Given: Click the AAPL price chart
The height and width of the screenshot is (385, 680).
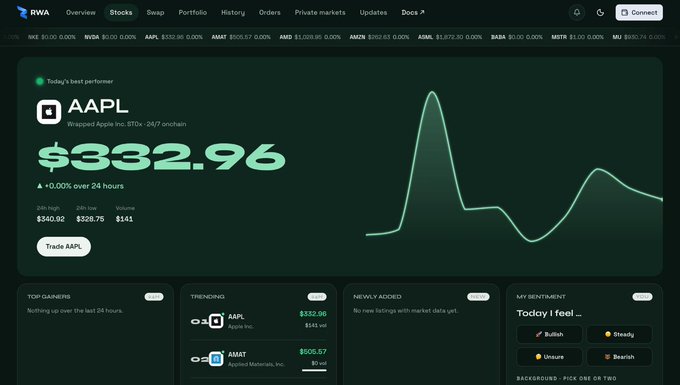Looking at the screenshot, I should pyautogui.click(x=514, y=167).
